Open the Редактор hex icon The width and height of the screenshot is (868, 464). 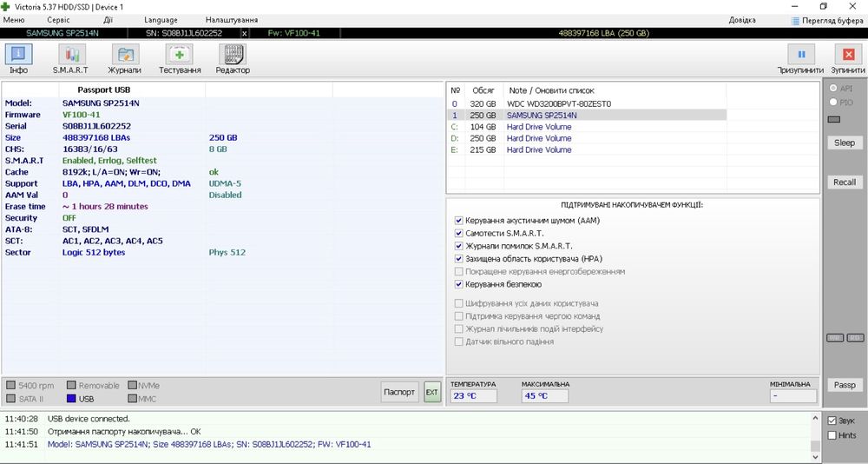click(x=233, y=55)
